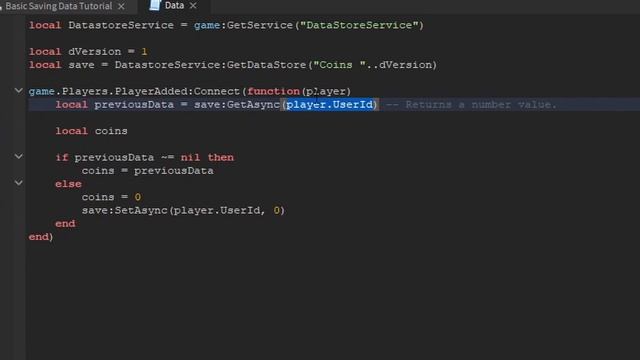Click the previousData ~= nil condition
Screen dimensions: 640x360
[137, 158]
